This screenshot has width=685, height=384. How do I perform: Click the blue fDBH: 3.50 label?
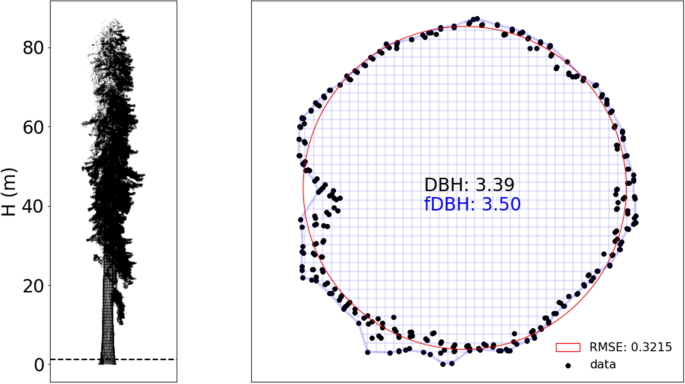click(472, 204)
